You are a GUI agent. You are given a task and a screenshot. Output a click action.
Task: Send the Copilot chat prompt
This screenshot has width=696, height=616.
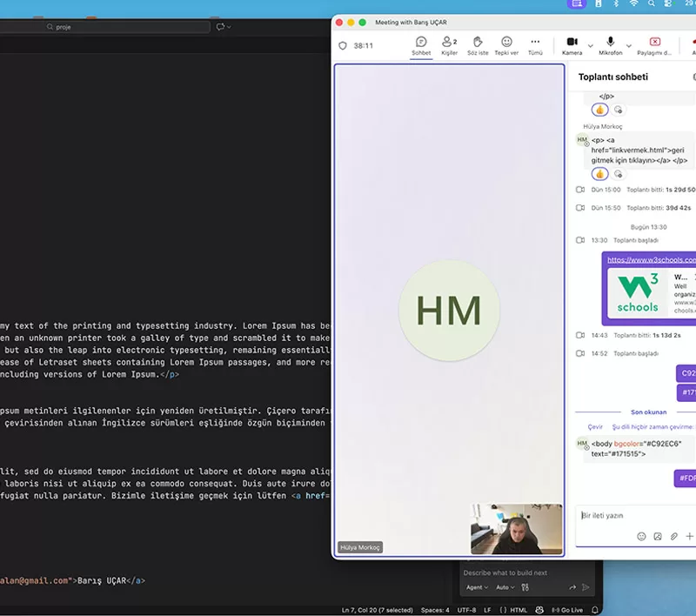586,587
